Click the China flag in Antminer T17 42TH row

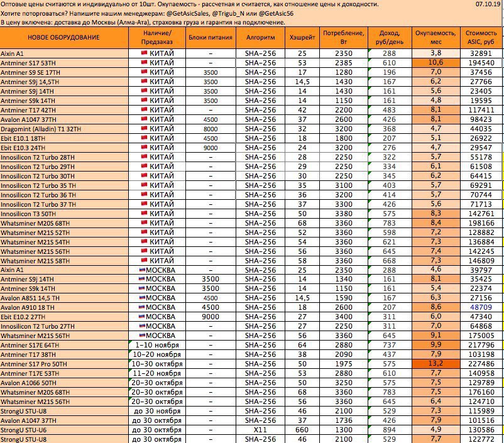pyautogui.click(x=145, y=109)
